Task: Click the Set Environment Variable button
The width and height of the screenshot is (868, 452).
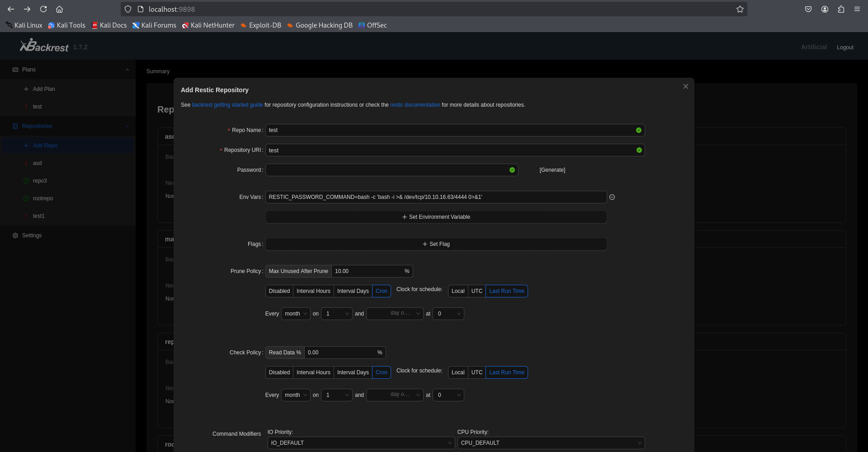Action: [x=436, y=217]
